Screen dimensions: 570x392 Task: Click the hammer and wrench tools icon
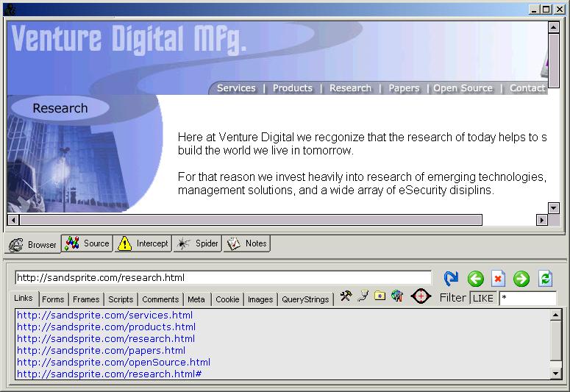pyautogui.click(x=346, y=296)
